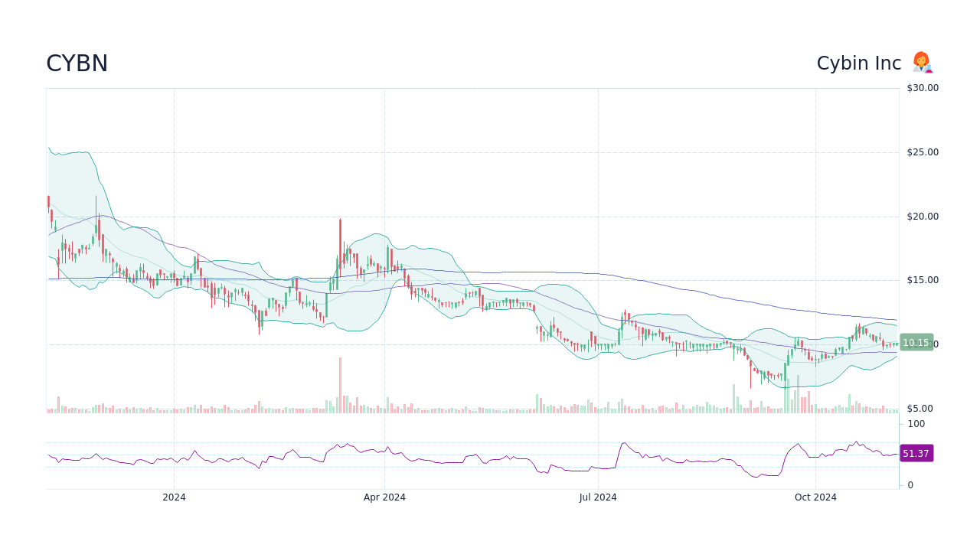This screenshot has height=551, width=980.
Task: Click the tallest volume bar before April 2024
Action: point(340,386)
